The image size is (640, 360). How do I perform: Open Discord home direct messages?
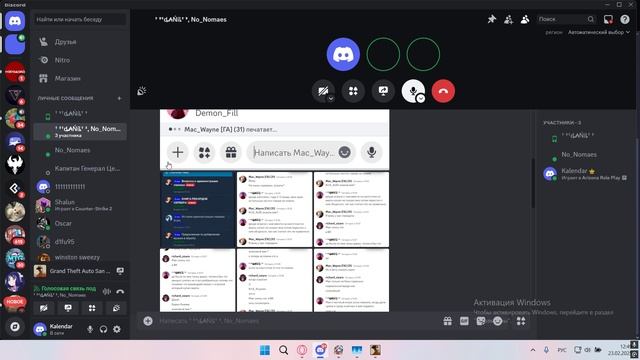[15, 21]
